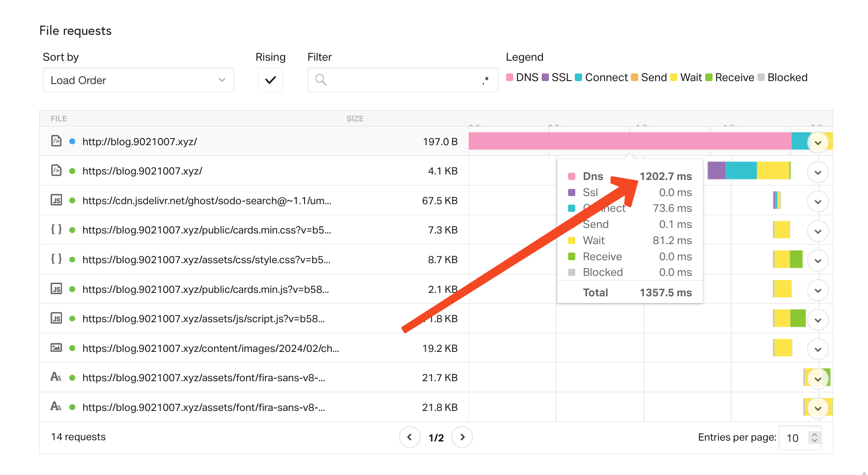
Task: Click the font icon of the 21.8 KB fira-sans row
Action: tap(56, 407)
